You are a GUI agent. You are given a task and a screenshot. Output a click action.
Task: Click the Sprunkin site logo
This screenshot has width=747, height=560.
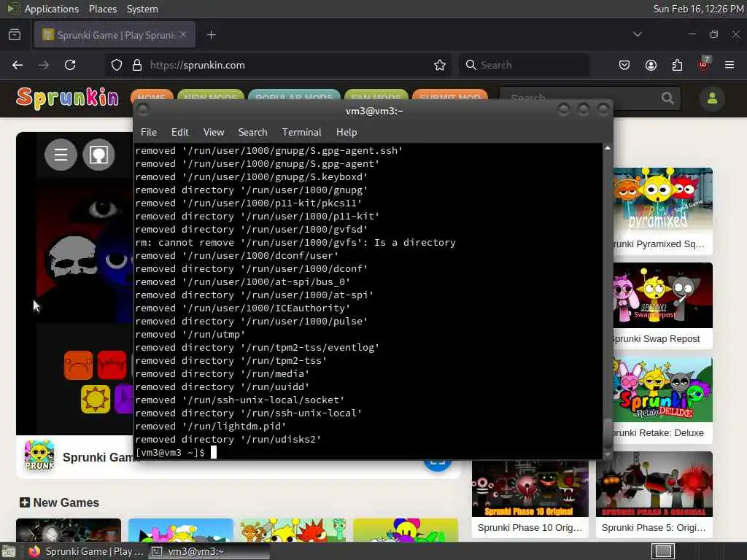tap(67, 98)
